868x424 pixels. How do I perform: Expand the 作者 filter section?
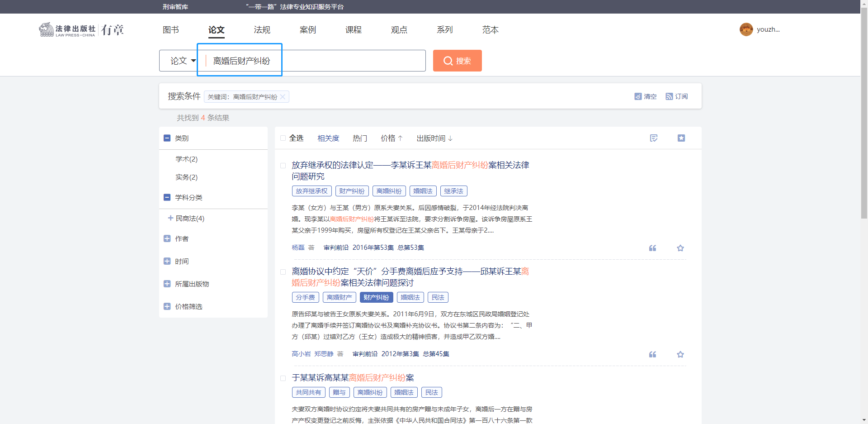167,238
